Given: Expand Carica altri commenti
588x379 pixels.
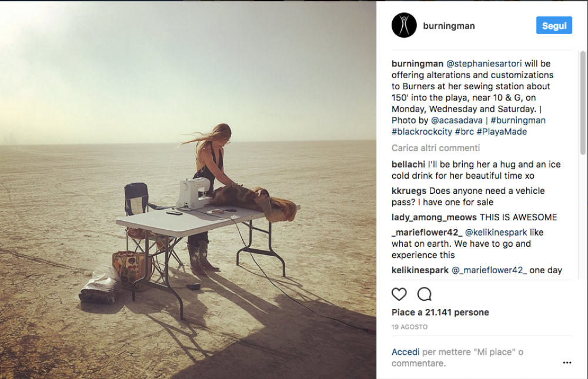Looking at the screenshot, I should pos(436,148).
